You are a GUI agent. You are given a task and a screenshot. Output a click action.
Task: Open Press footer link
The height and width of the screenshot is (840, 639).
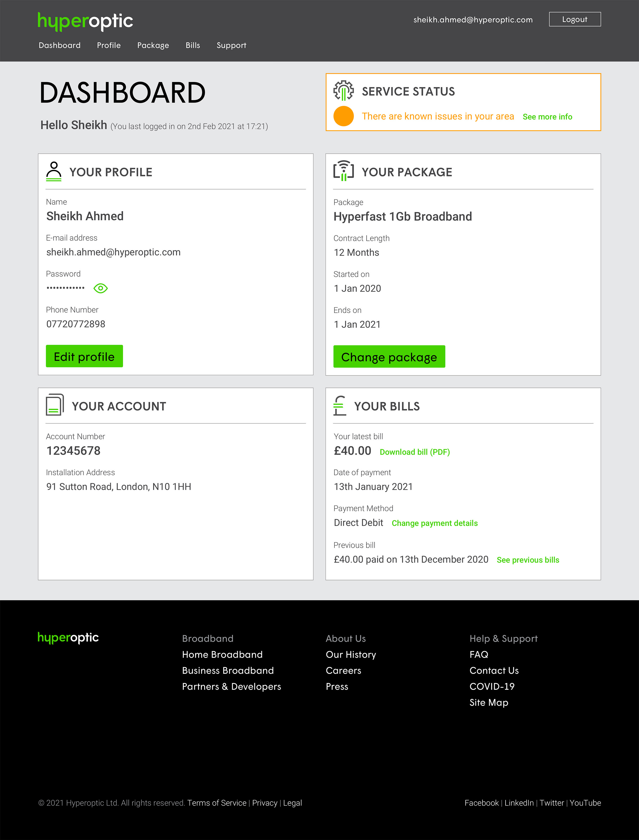337,686
